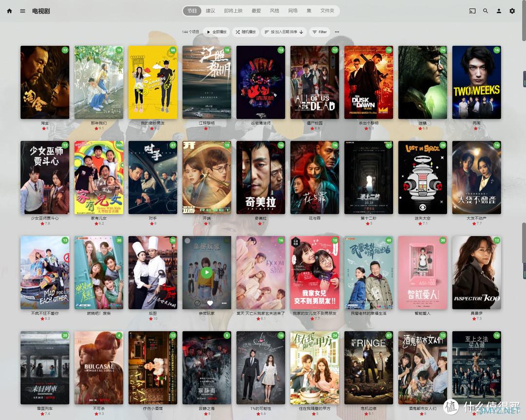Image resolution: width=526 pixels, height=420 pixels.
Task: Click the 花与罪 title text
Action: tap(315, 218)
